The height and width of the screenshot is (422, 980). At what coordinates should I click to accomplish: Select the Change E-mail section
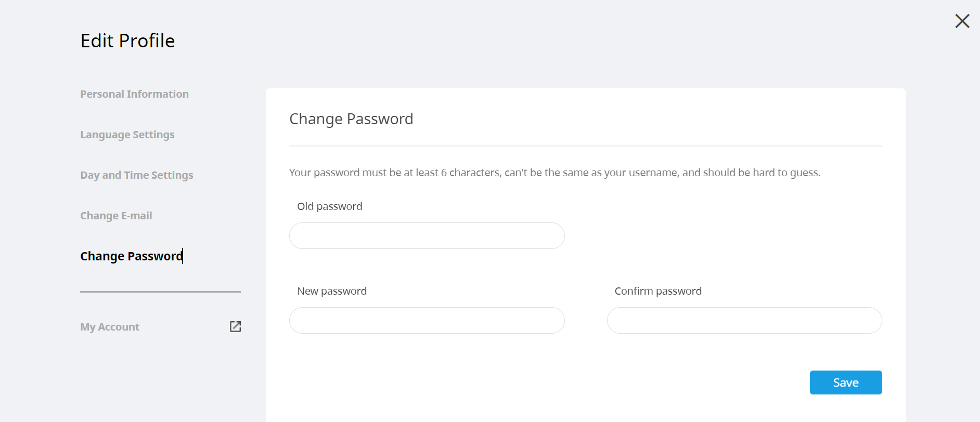116,216
